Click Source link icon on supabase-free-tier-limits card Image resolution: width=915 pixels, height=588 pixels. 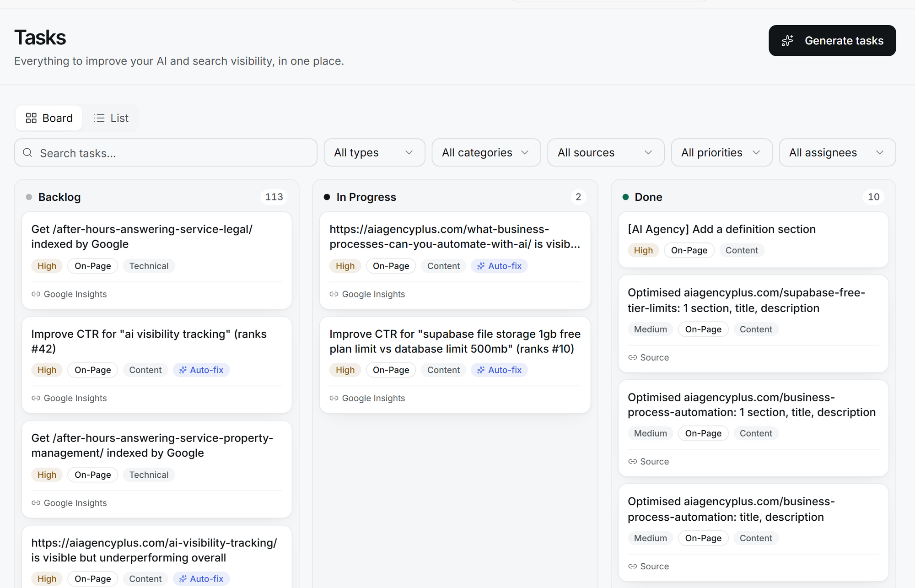(632, 357)
